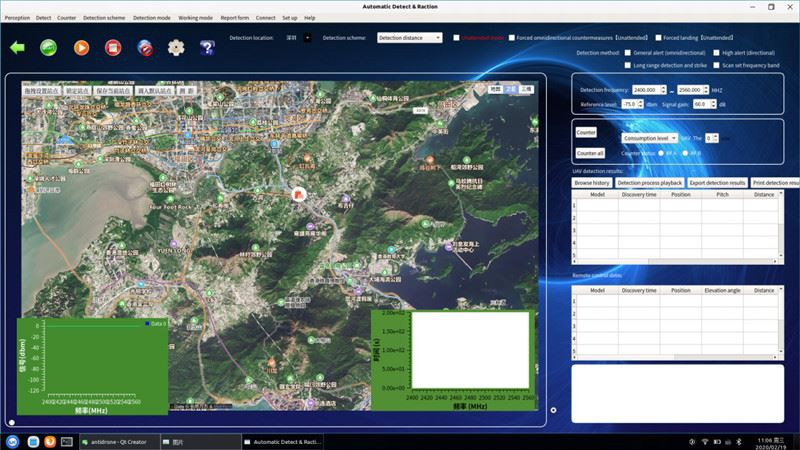Viewport: 800px width, 450px height.
Task: Expand the Consumption level dropdown
Action: coord(649,138)
